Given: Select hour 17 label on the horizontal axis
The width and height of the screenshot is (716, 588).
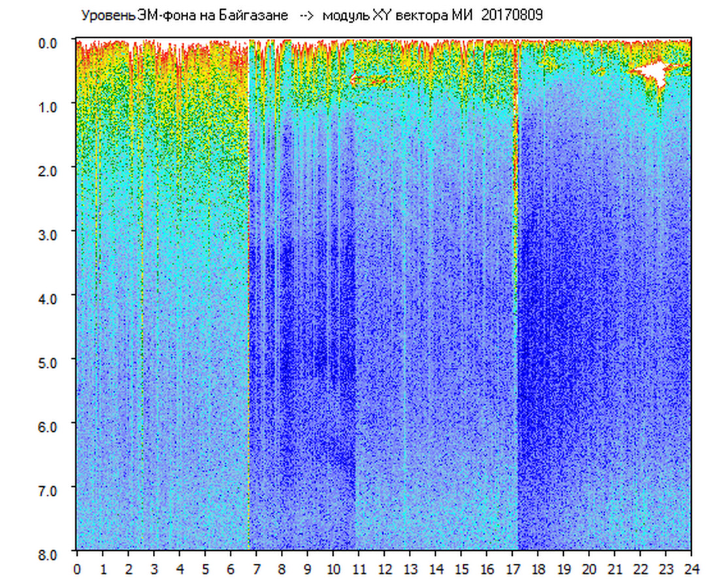Looking at the screenshot, I should (512, 569).
